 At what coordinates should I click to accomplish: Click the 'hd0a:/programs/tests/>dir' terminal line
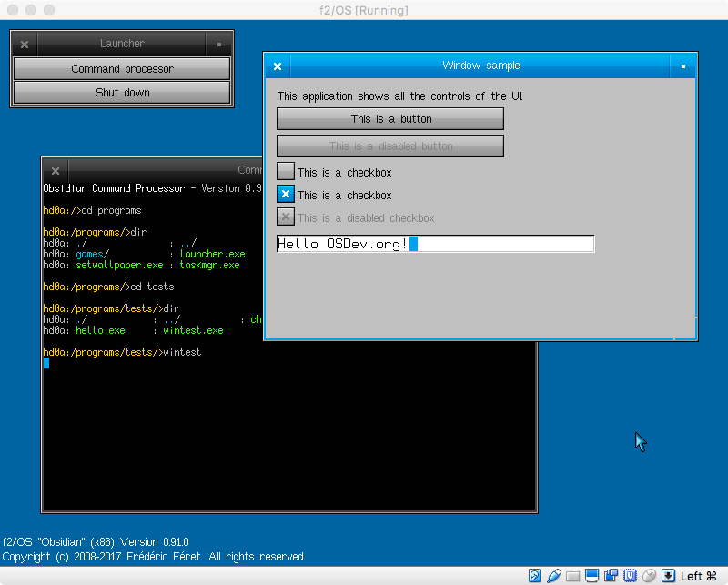111,308
